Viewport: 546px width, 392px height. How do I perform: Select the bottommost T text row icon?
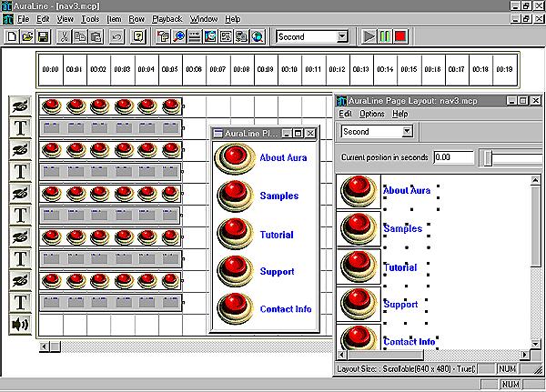pyautogui.click(x=20, y=303)
